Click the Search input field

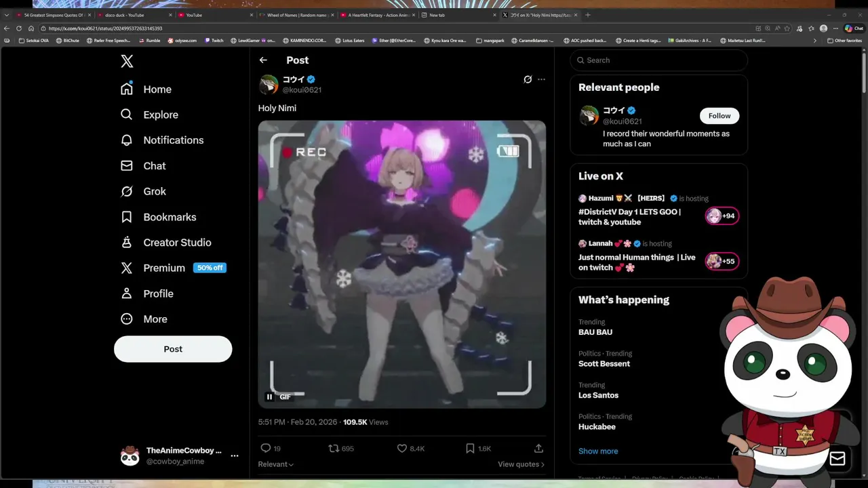coord(658,60)
